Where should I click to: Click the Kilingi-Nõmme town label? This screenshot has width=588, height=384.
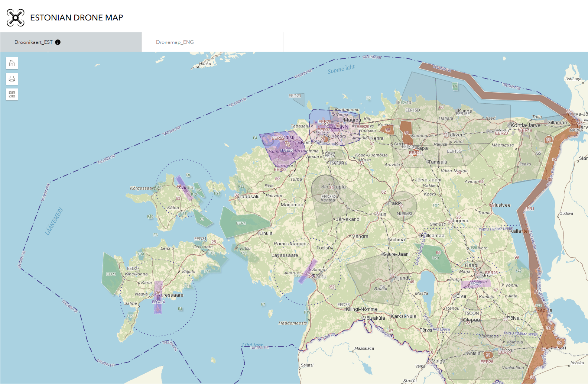(x=361, y=309)
